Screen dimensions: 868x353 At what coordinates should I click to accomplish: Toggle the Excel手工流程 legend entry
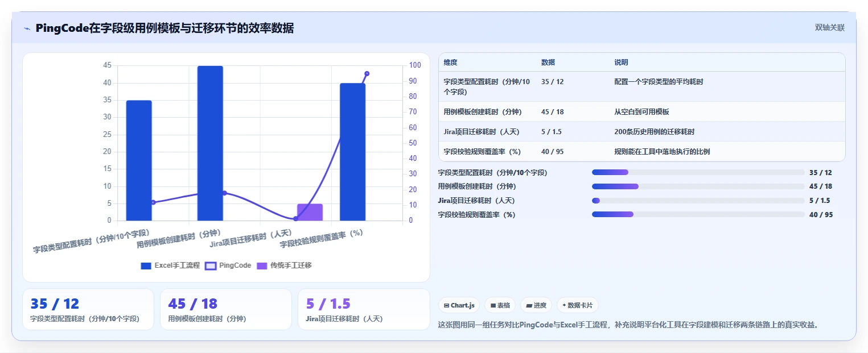point(170,265)
